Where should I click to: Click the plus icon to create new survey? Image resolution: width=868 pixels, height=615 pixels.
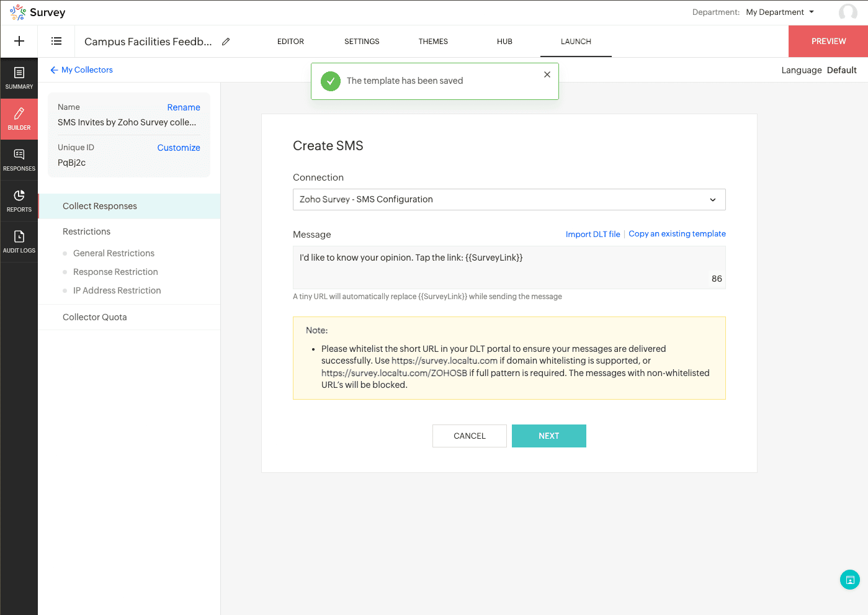[19, 41]
